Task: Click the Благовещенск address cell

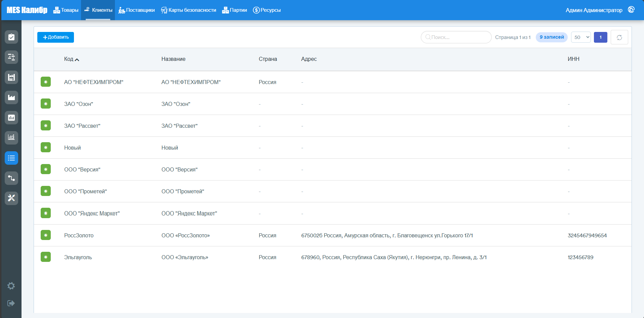Action: pos(387,235)
